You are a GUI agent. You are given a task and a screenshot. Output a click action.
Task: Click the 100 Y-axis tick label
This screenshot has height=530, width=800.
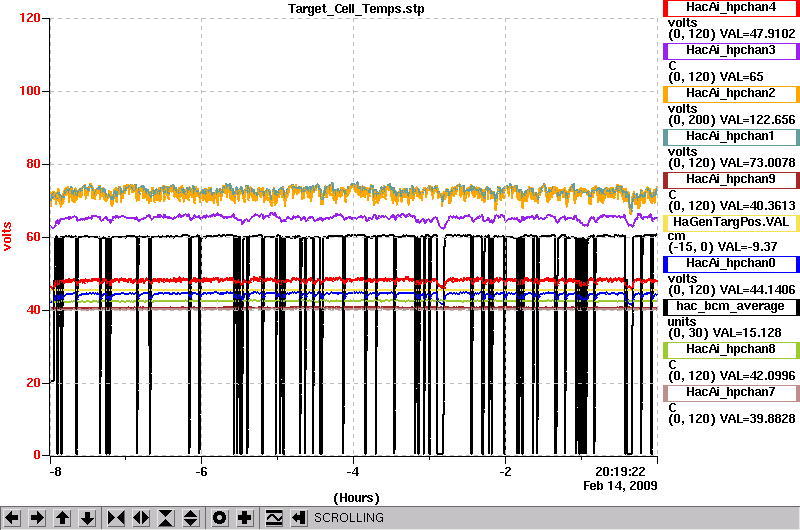coord(30,91)
